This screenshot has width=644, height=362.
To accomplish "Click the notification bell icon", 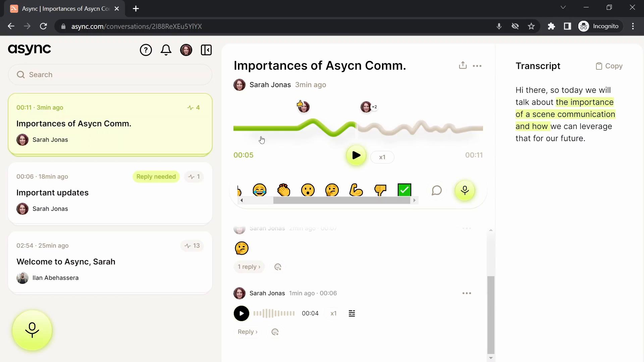I will tap(166, 50).
